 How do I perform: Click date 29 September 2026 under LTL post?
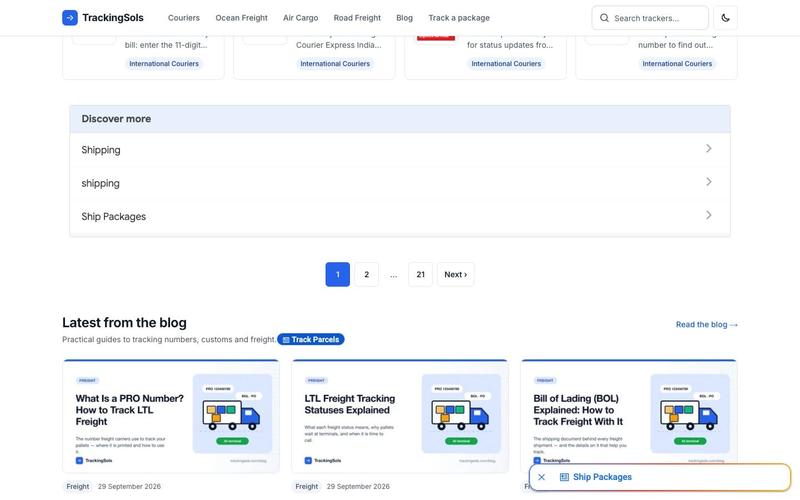pyautogui.click(x=358, y=487)
